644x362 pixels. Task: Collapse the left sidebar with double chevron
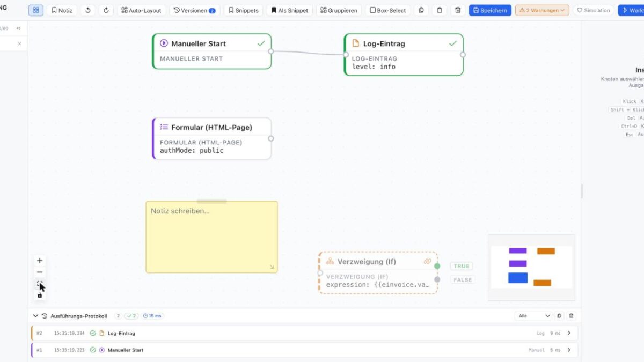19,28
